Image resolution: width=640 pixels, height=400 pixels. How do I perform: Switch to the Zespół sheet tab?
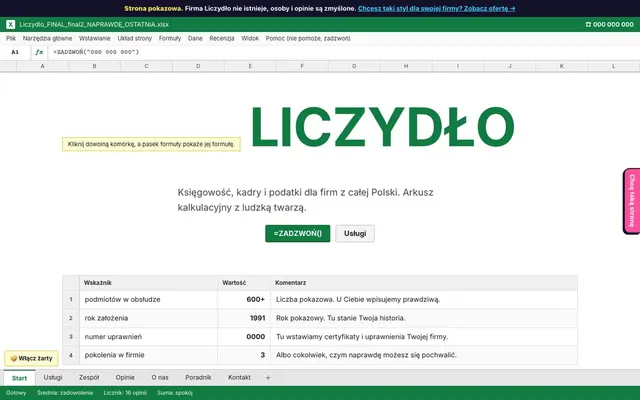tap(89, 378)
